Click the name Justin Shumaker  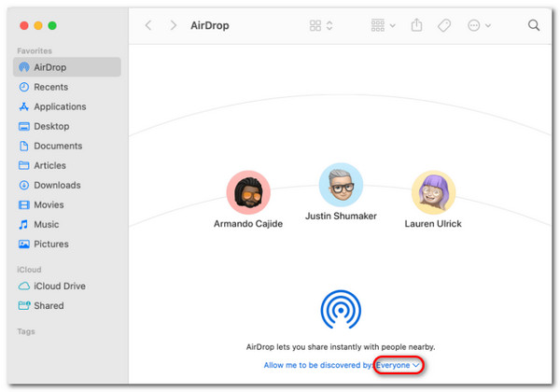(341, 216)
